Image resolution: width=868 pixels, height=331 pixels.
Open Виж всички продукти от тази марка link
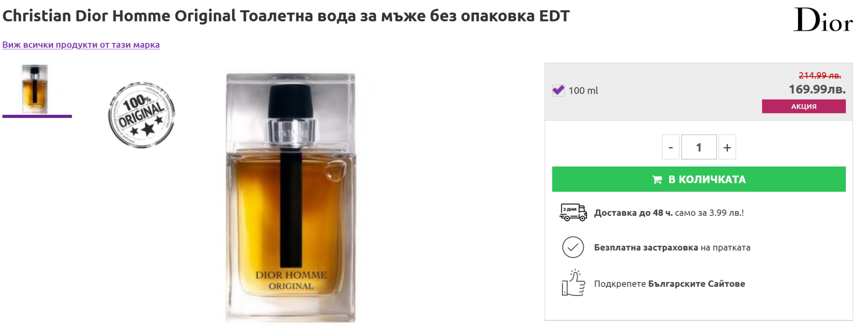coord(81,45)
